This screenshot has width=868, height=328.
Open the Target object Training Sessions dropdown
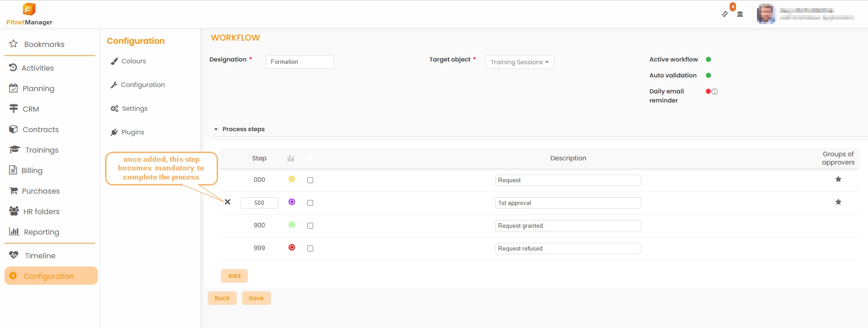click(519, 62)
